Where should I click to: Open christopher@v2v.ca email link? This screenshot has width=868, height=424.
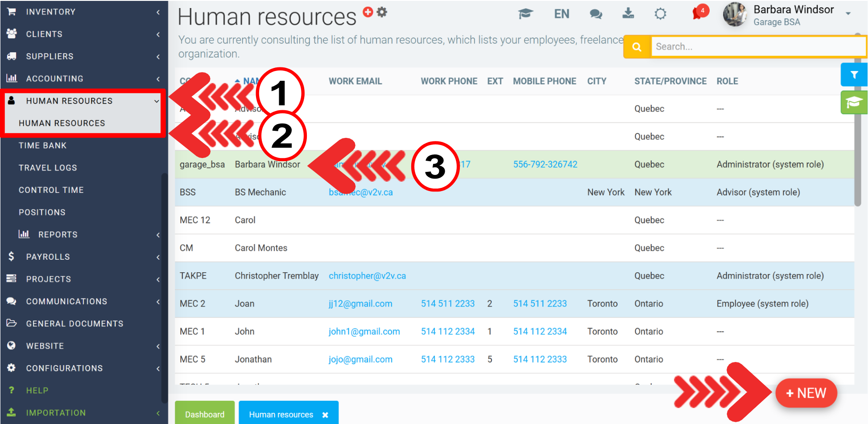pos(367,276)
